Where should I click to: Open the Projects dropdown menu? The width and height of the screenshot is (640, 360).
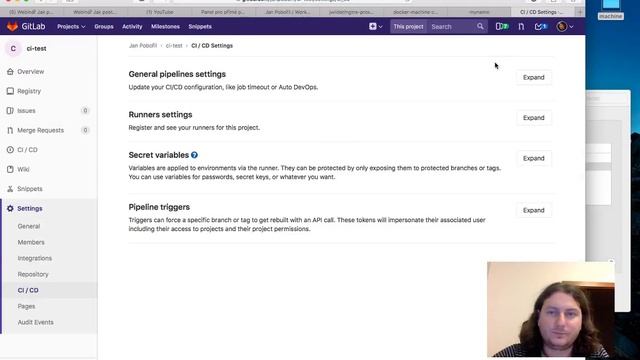(x=71, y=27)
